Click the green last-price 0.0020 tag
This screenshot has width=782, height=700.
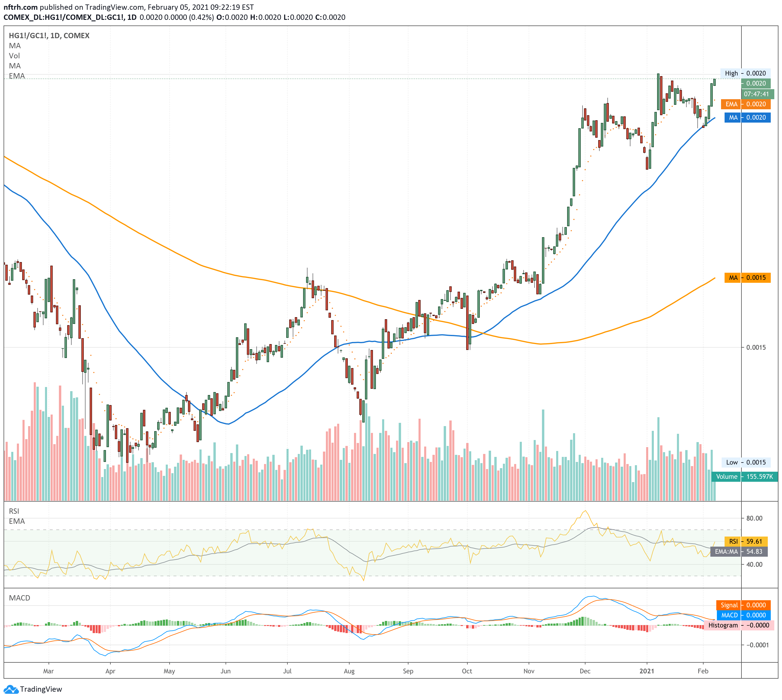pyautogui.click(x=756, y=84)
